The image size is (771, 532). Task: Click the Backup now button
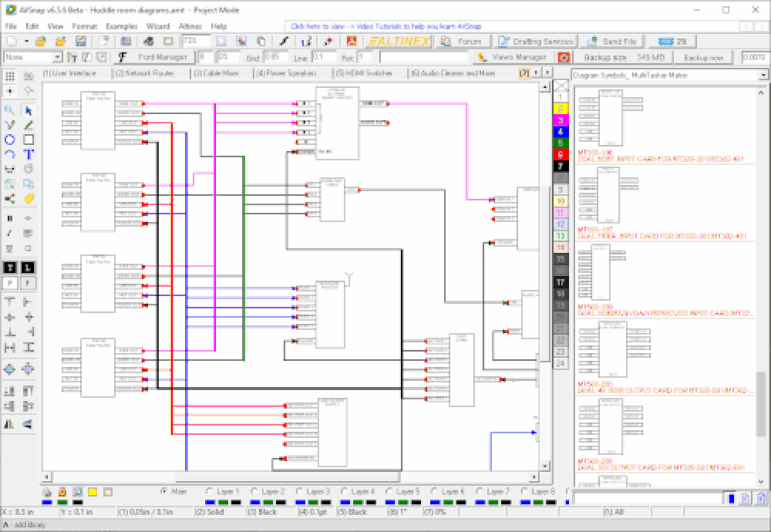coord(704,58)
